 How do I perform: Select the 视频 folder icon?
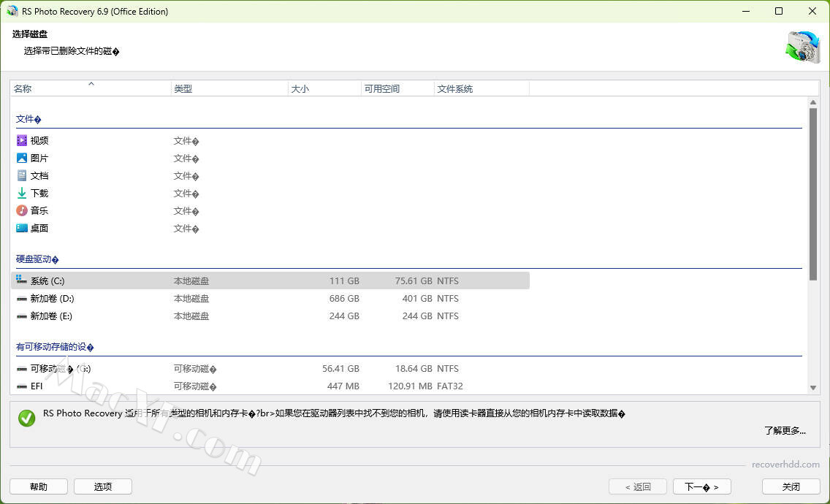pyautogui.click(x=22, y=140)
